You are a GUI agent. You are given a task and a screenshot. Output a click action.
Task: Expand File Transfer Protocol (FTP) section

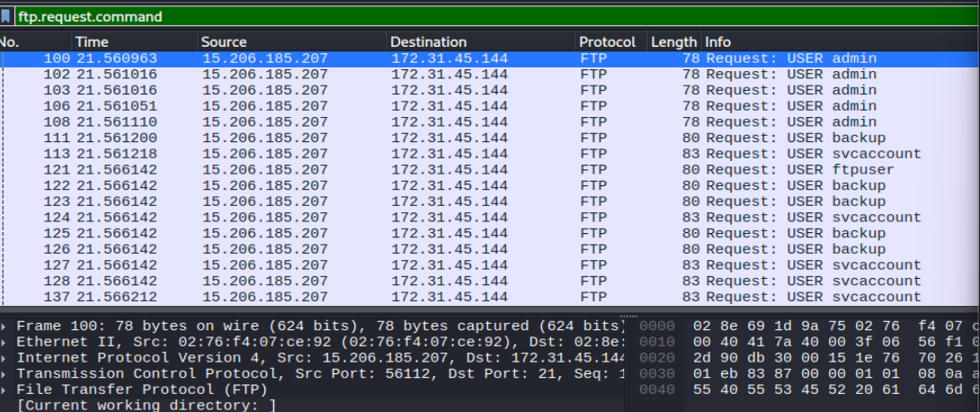tap(5, 390)
